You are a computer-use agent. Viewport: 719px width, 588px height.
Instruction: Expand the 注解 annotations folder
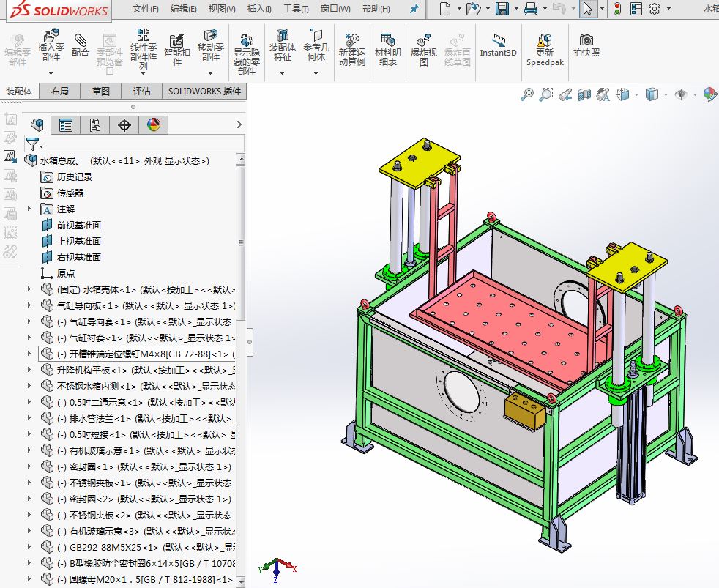pos(29,209)
